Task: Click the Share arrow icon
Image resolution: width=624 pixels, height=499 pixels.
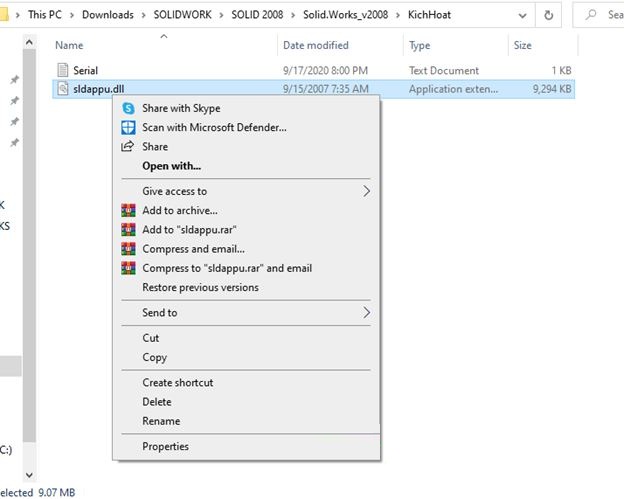Action: tap(127, 146)
